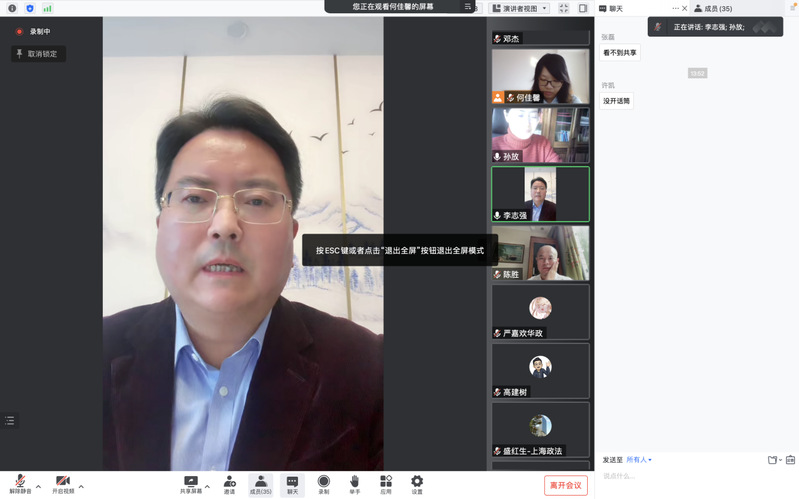Click the record icon (录制)
Image resolution: width=799 pixels, height=499 pixels.
323,484
